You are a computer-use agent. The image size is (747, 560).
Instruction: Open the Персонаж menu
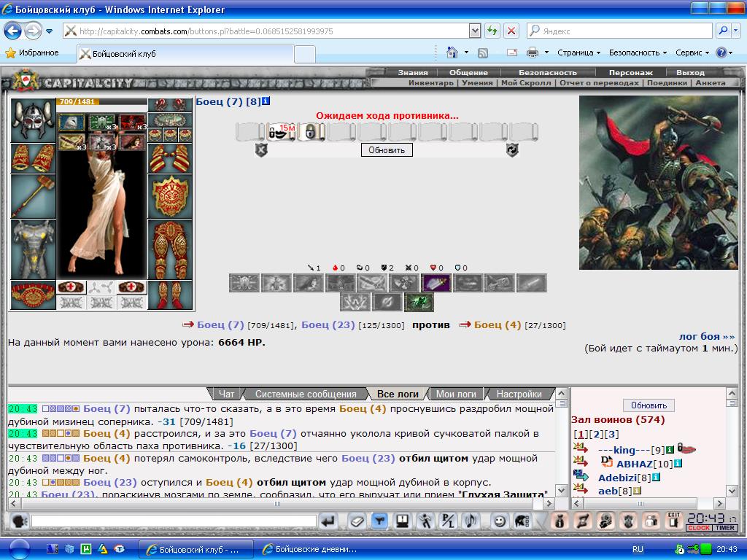(x=631, y=72)
